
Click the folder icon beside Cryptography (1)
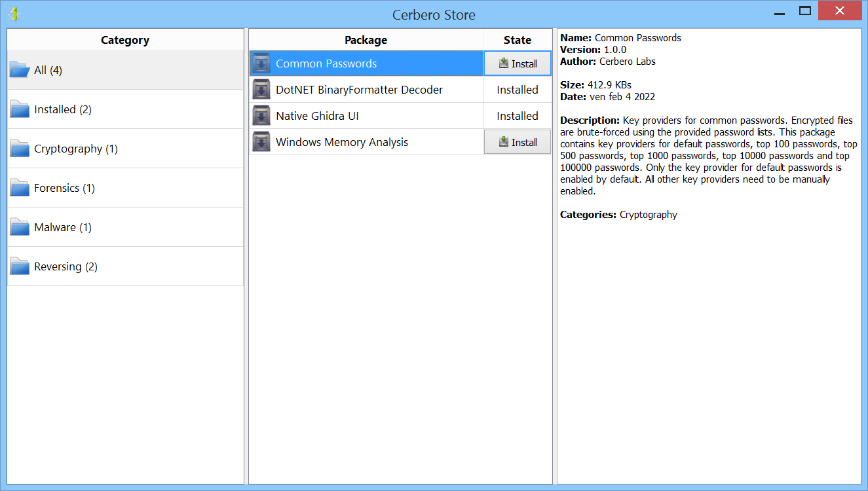[20, 149]
